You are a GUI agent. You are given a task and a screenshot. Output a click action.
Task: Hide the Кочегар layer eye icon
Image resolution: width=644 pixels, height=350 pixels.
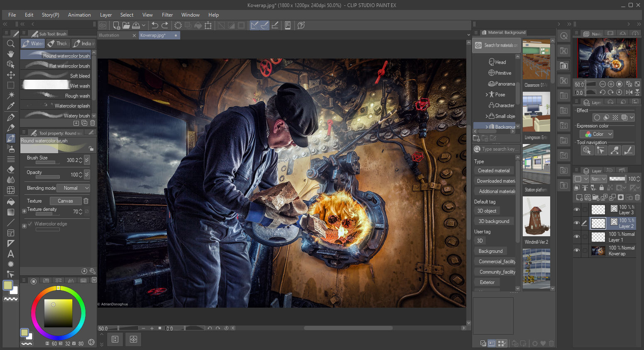click(x=577, y=250)
